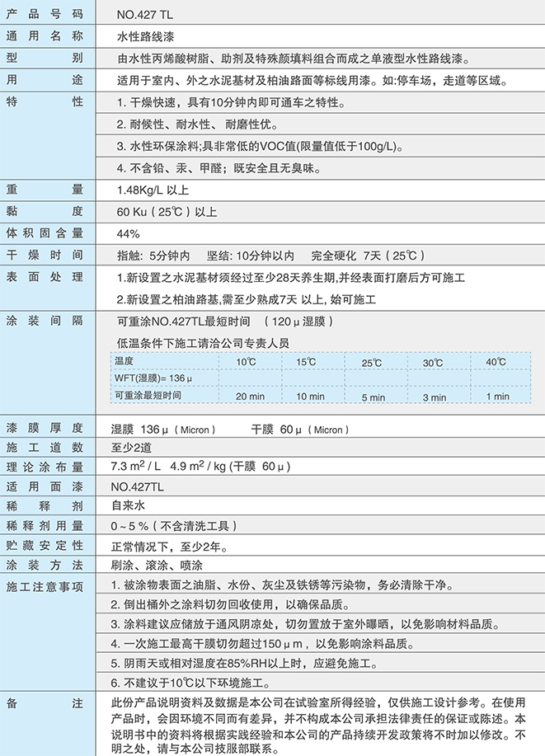Select the weight value 1.48Kg/L 以上

click(x=153, y=190)
